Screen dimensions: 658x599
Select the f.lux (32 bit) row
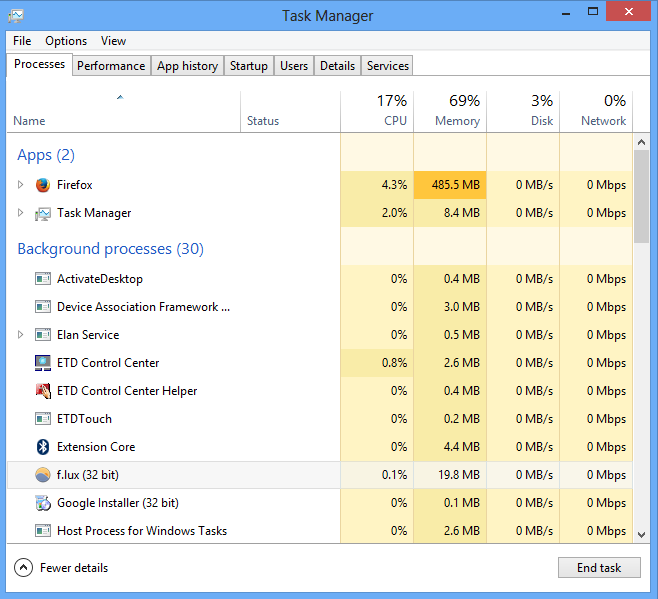coord(320,475)
